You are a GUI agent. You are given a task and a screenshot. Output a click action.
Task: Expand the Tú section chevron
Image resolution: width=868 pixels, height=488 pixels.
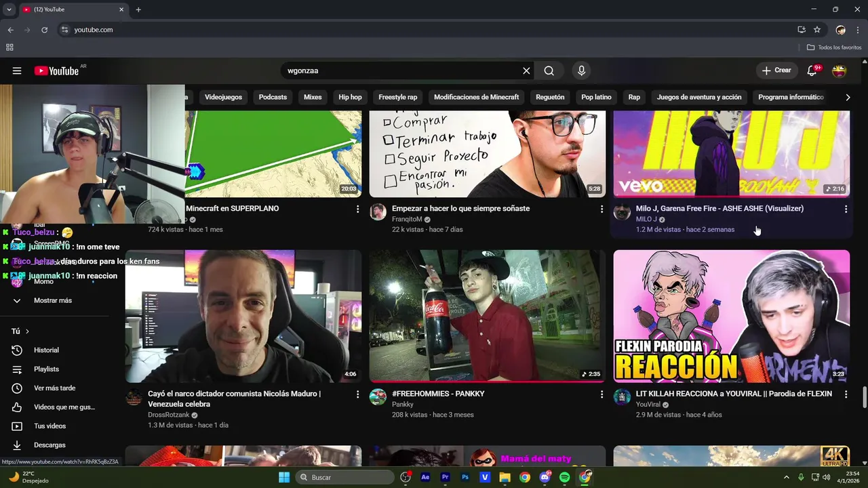pos(27,331)
